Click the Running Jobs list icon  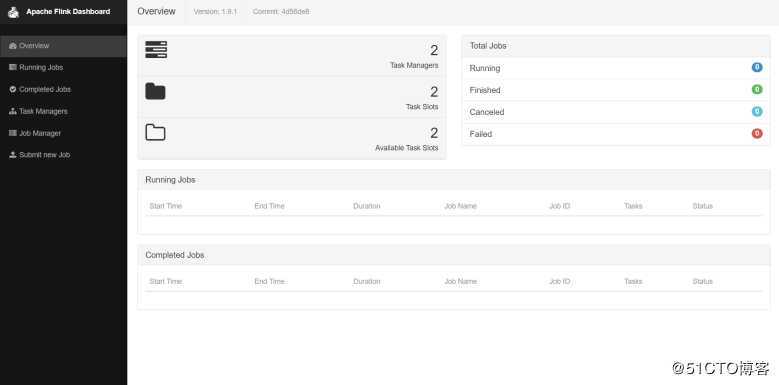tap(13, 67)
